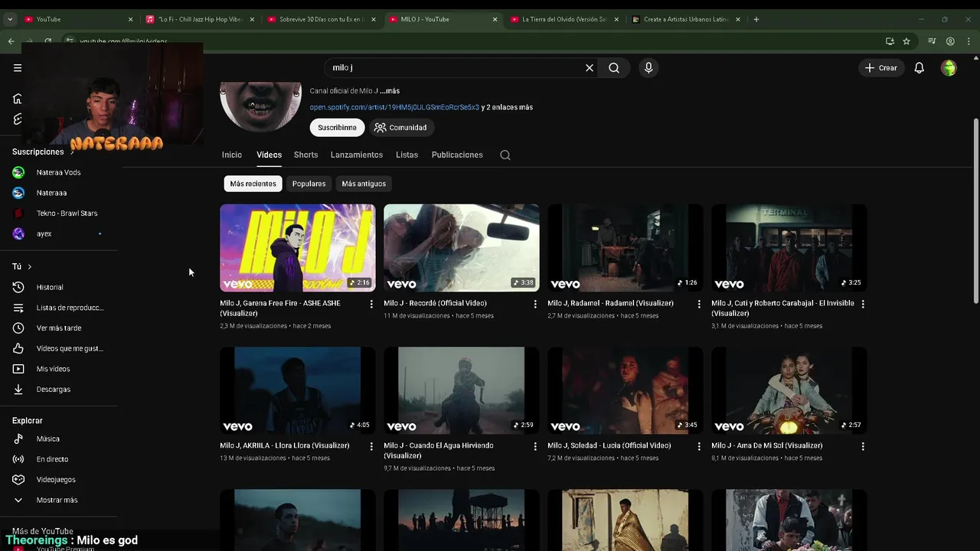Filter videos by Más antiguos

pyautogui.click(x=364, y=184)
